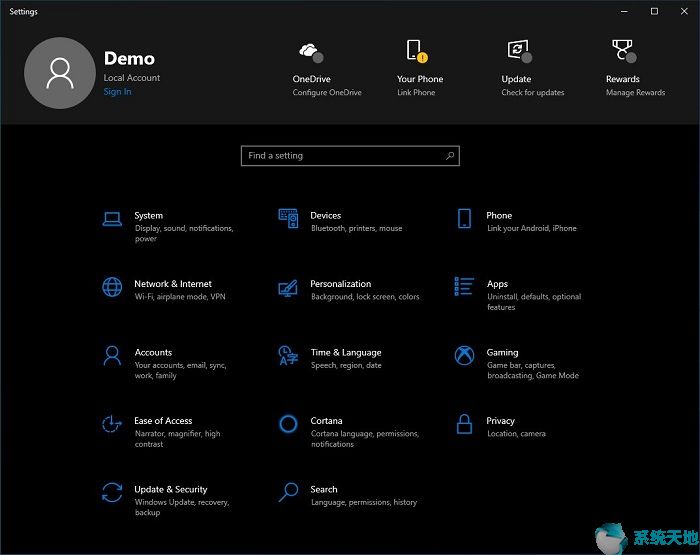This screenshot has height=555, width=700.
Task: Click 'Bluetooth, printers, mouse' description
Action: 356,228
